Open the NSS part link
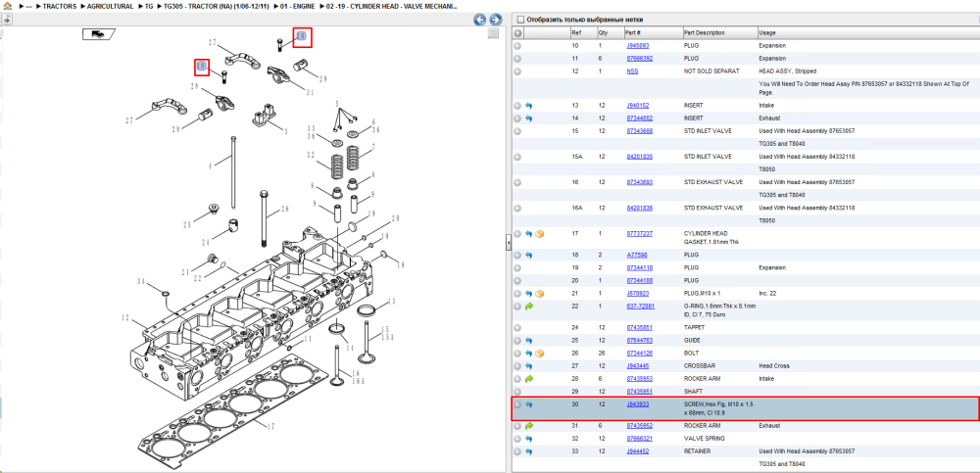Screen dimensions: 980x473 click(x=632, y=71)
